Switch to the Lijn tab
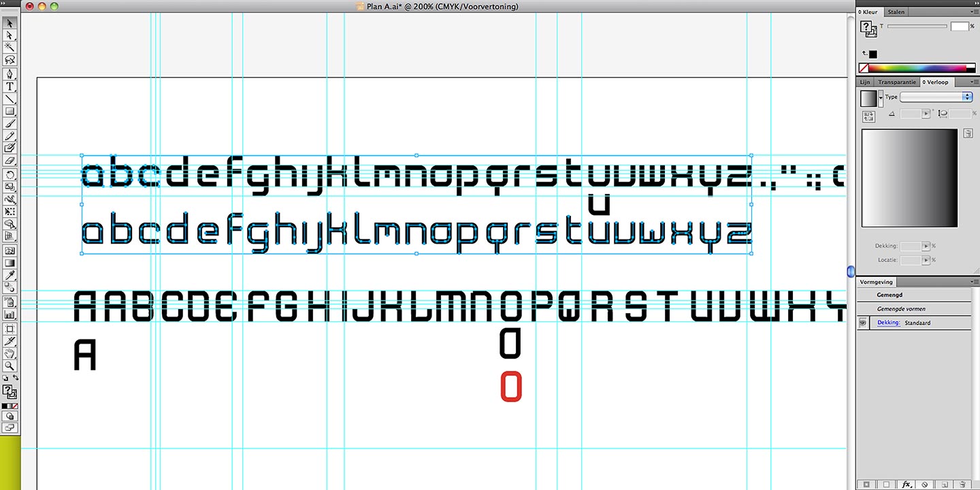This screenshot has height=490, width=980. [x=864, y=82]
